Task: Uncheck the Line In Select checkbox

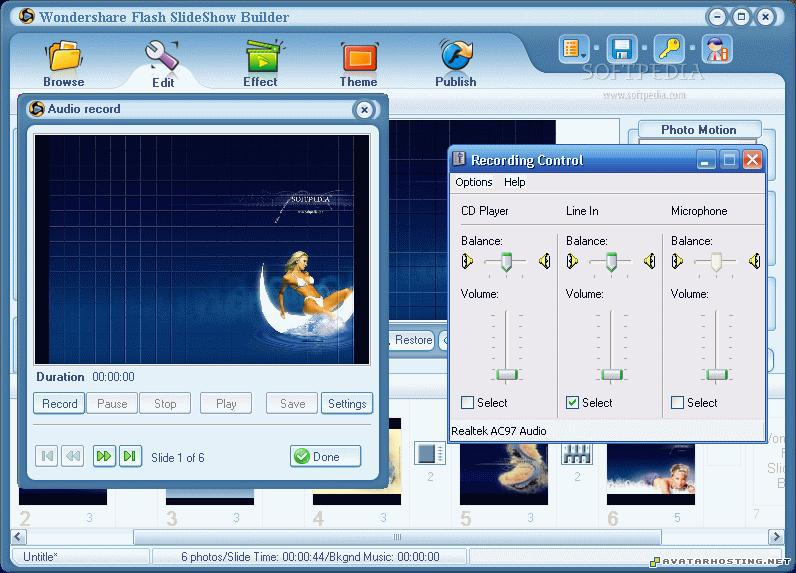Action: 573,402
